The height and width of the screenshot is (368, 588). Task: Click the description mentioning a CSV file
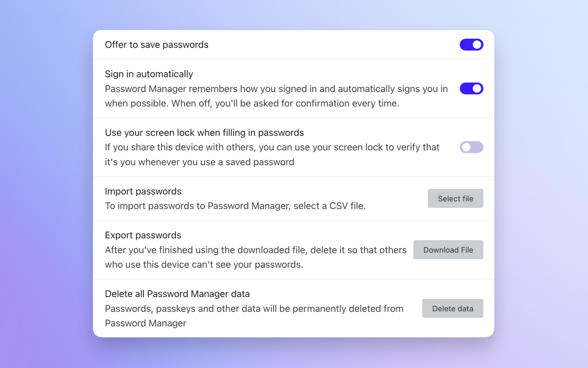235,206
